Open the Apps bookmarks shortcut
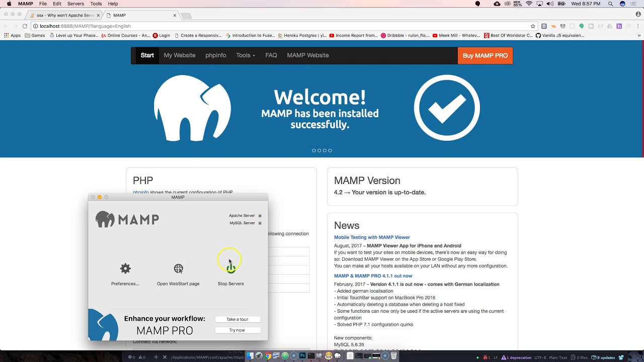This screenshot has width=644, height=362. tap(12, 36)
